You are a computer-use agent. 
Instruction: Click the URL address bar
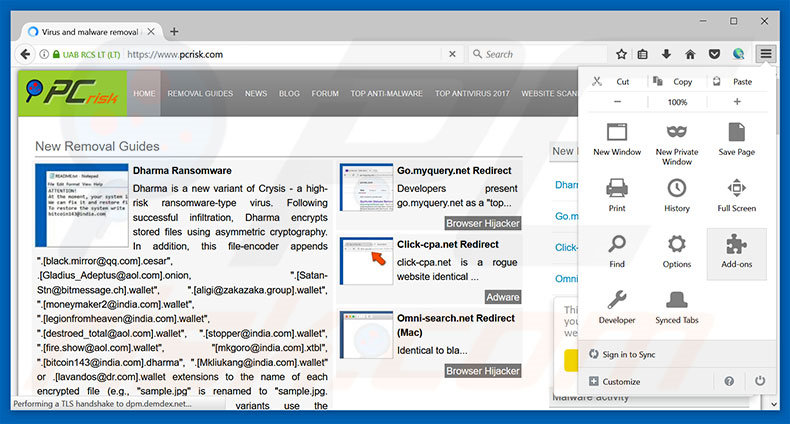(282, 54)
